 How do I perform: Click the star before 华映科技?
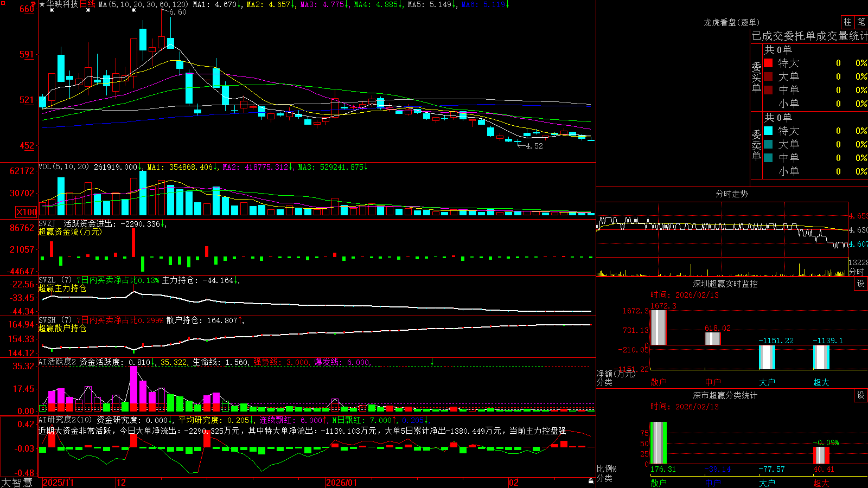[42, 4]
